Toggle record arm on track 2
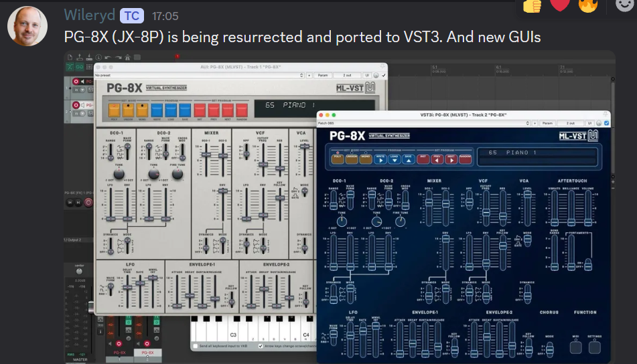637x364 pixels. 76,105
